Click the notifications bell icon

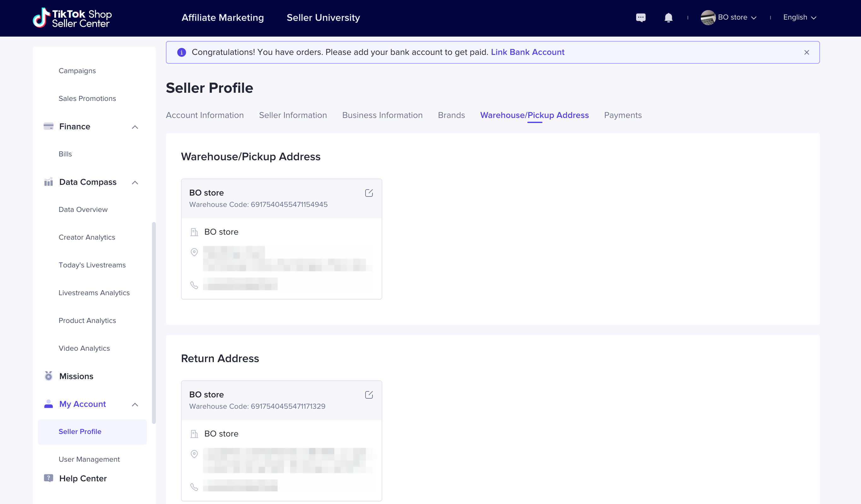pyautogui.click(x=668, y=17)
